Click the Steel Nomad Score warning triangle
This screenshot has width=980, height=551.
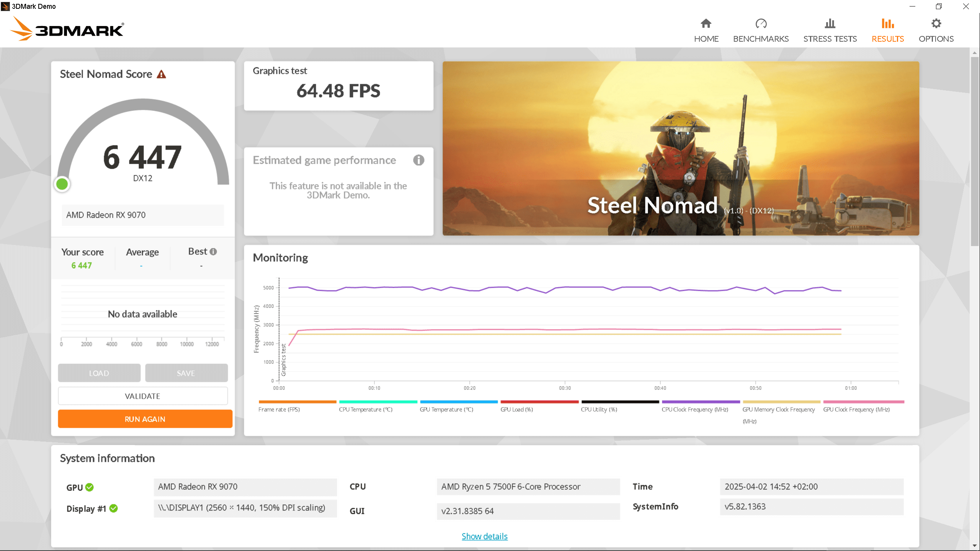point(162,74)
